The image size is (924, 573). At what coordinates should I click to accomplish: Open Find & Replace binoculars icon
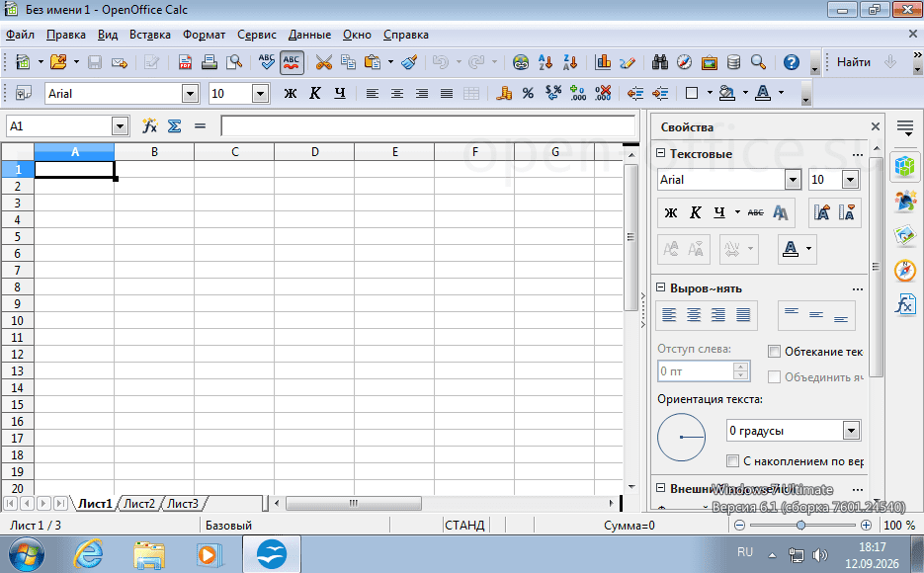coord(659,62)
